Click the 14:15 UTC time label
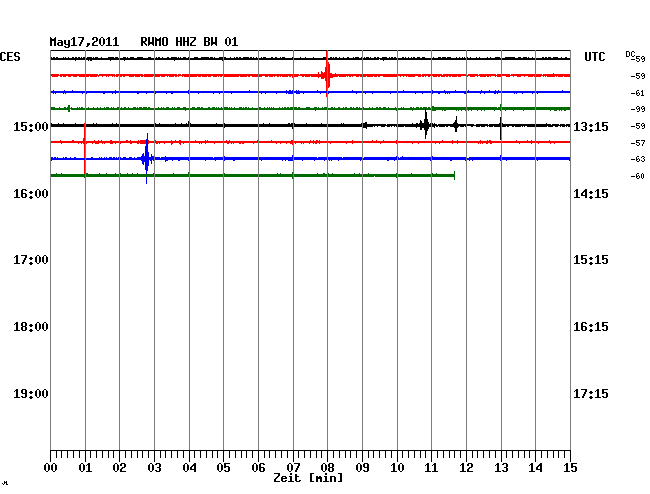The height and width of the screenshot is (494, 650). pos(591,194)
